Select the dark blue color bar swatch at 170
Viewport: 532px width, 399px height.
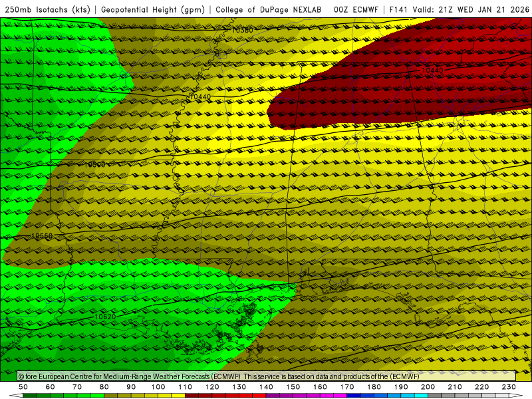[354, 396]
